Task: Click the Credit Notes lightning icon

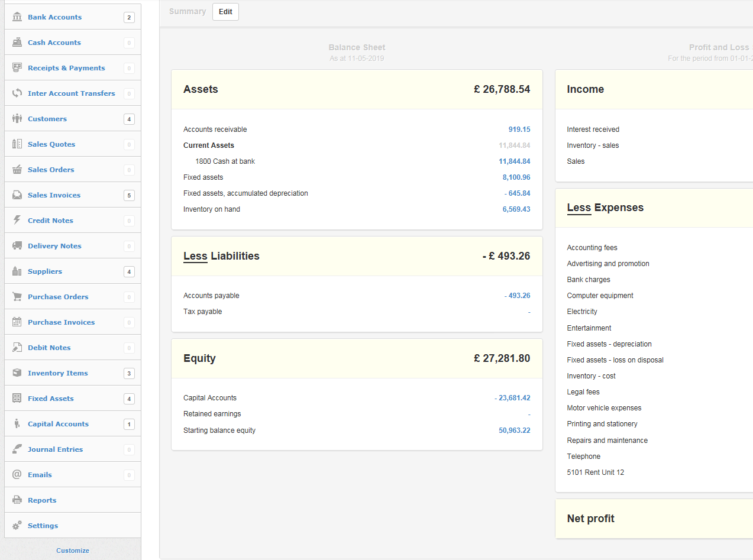Action: coord(17,220)
